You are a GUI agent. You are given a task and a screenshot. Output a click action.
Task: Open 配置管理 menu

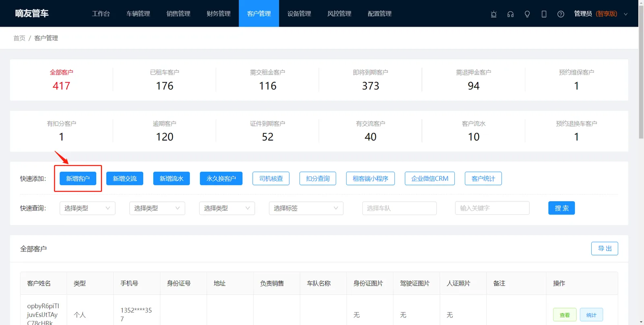pos(380,14)
